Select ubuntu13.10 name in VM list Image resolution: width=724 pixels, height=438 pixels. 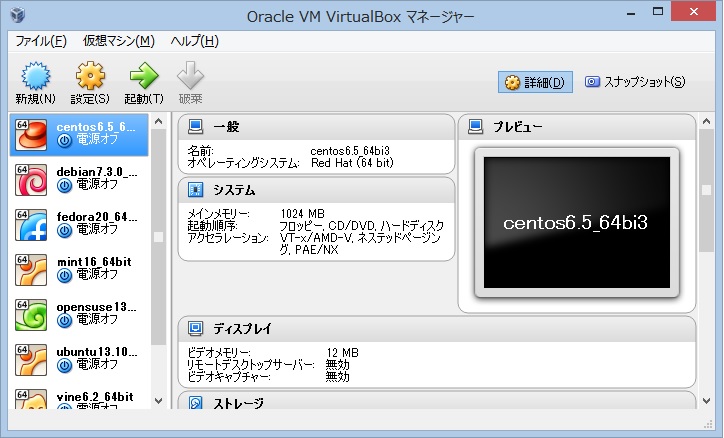tap(97, 352)
